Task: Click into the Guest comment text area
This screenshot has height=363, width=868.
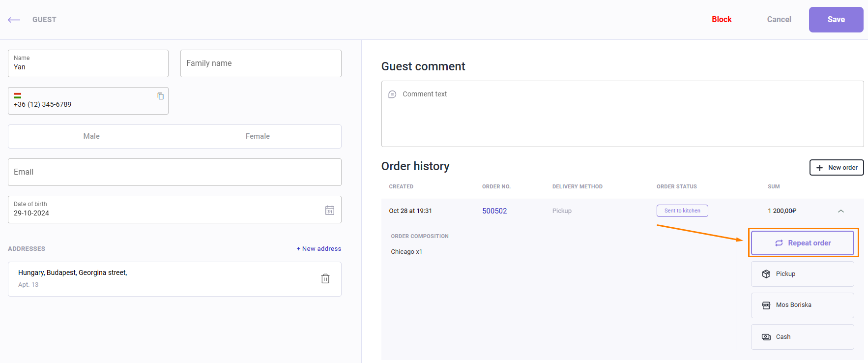Action: pos(622,114)
